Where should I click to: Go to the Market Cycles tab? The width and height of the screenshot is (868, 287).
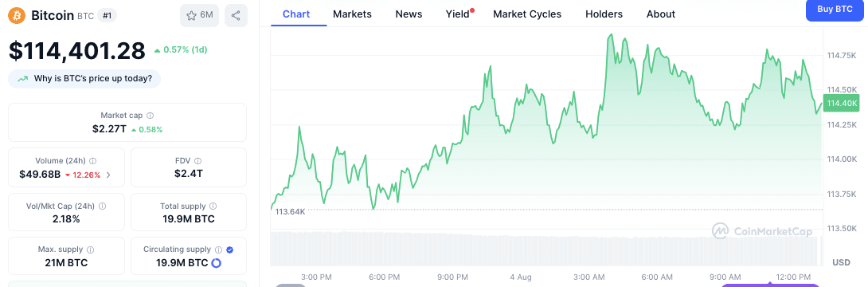[527, 14]
